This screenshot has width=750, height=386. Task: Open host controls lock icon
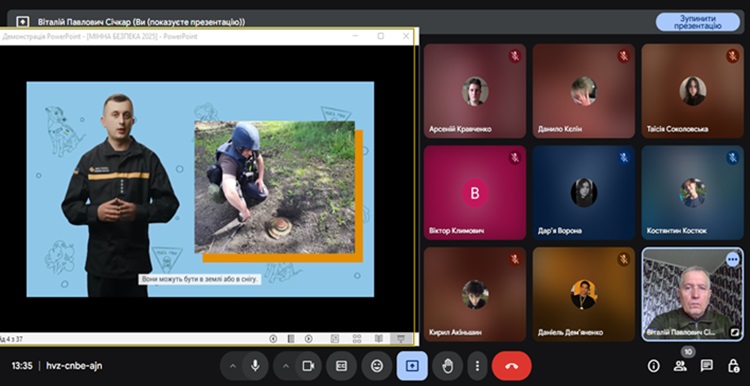click(x=733, y=366)
